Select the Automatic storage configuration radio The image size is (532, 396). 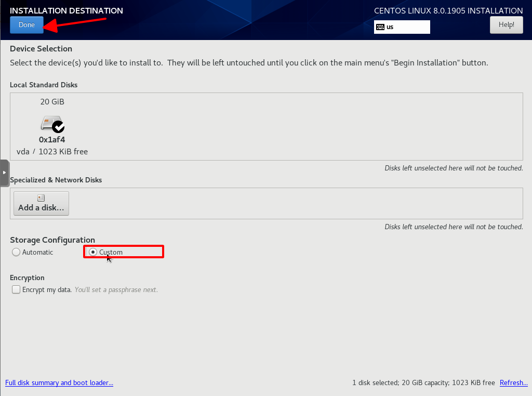pyautogui.click(x=16, y=252)
